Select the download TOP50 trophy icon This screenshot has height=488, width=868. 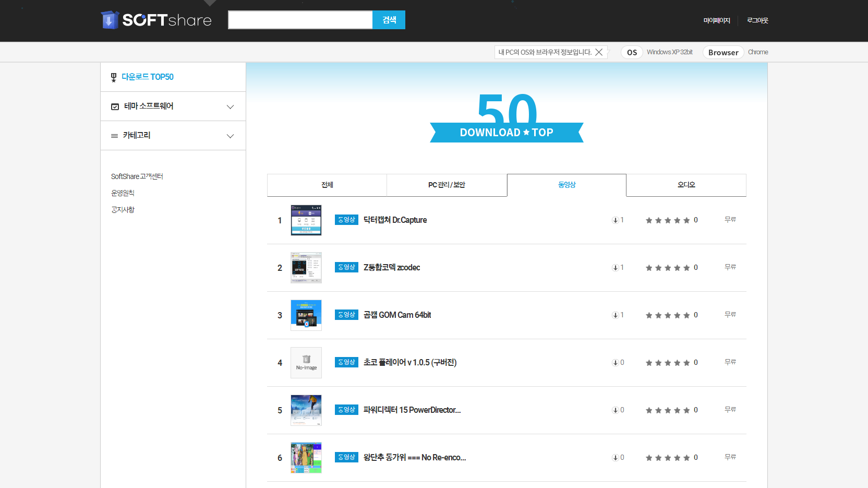tap(114, 78)
